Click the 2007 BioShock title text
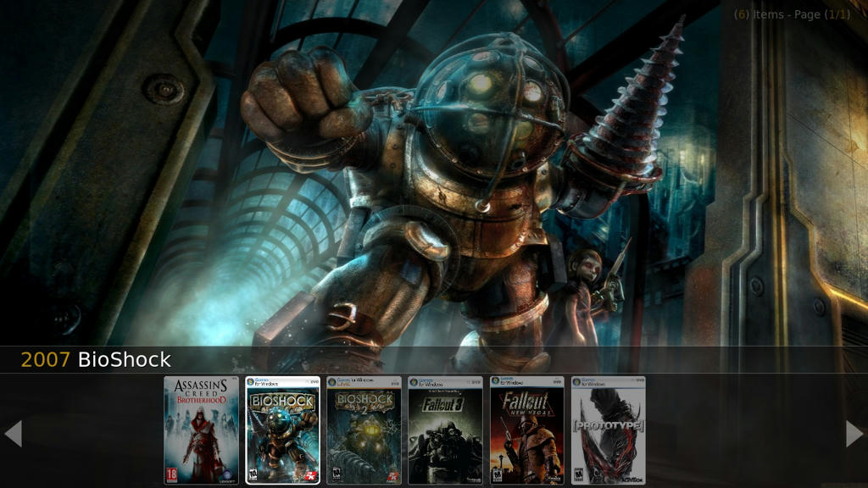Screen dimensions: 868x488 (x=96, y=359)
